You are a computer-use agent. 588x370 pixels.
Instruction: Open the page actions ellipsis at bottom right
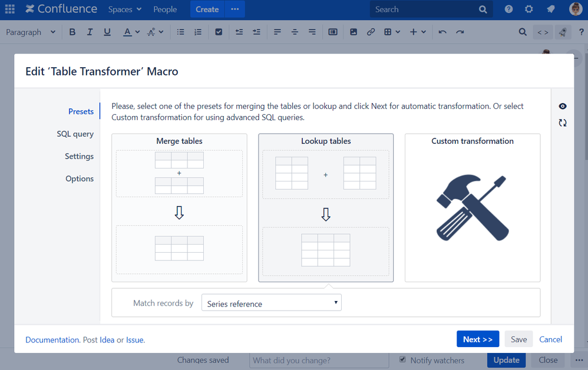coord(579,360)
